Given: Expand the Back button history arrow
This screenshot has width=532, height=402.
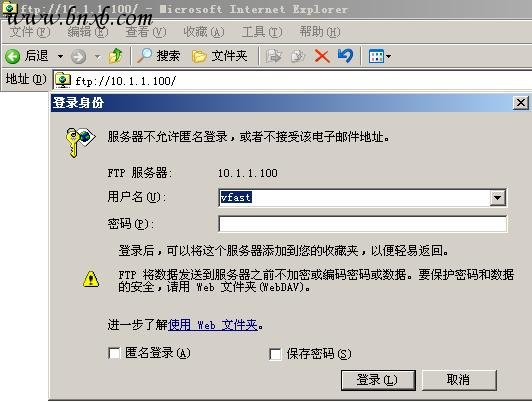Looking at the screenshot, I should [x=60, y=56].
